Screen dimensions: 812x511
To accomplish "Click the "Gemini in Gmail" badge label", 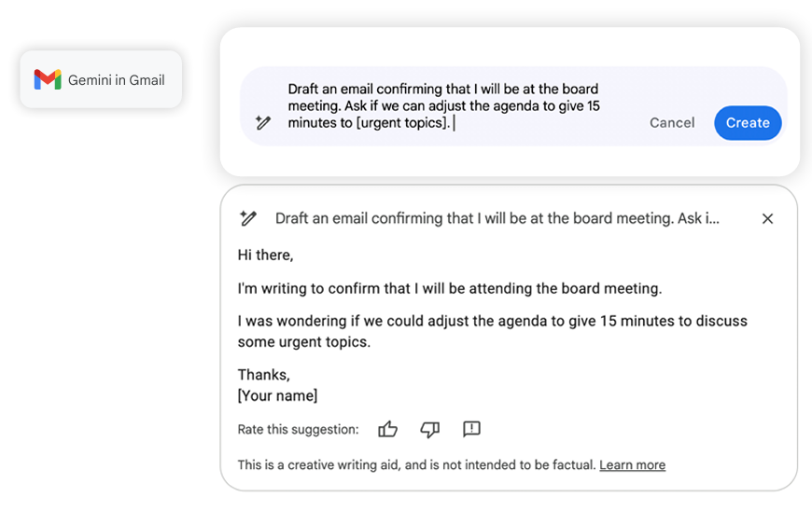I will pos(117,80).
